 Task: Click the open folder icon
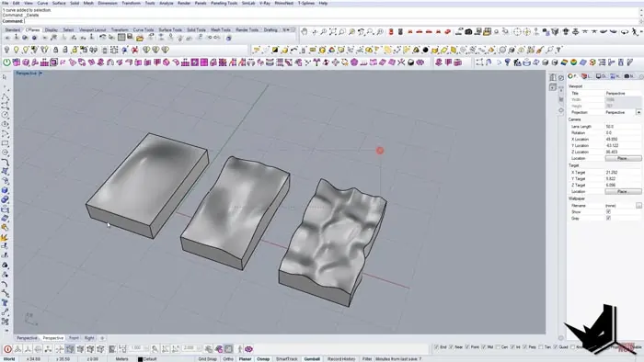[x=140, y=38]
